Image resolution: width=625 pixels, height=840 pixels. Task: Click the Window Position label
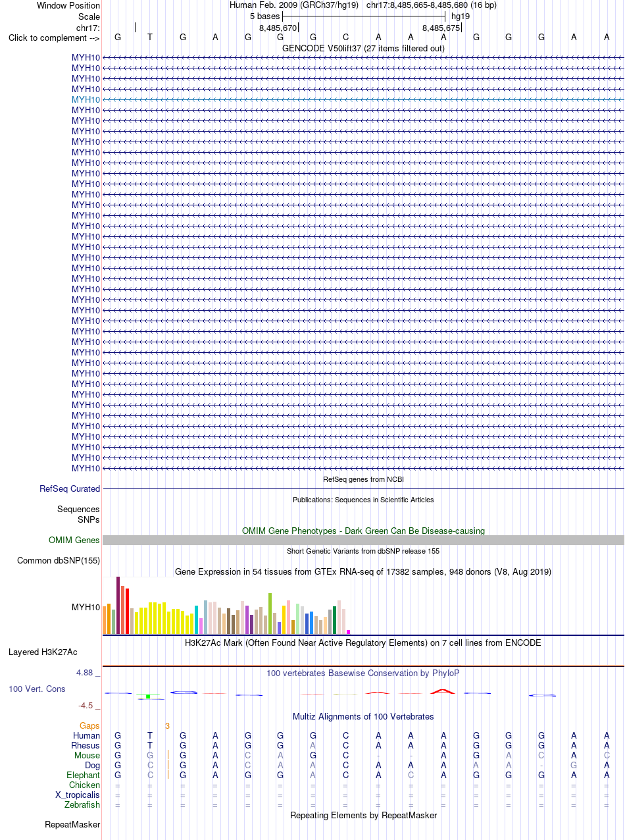coord(68,6)
